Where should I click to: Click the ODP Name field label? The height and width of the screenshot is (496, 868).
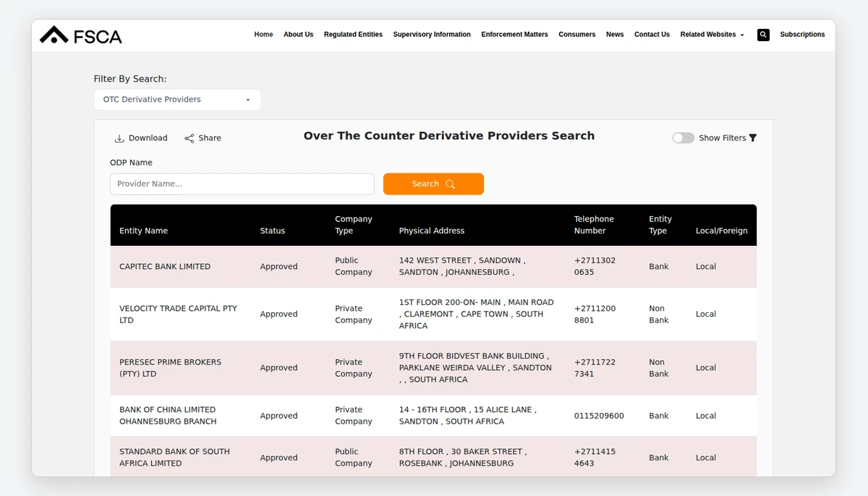tap(131, 163)
